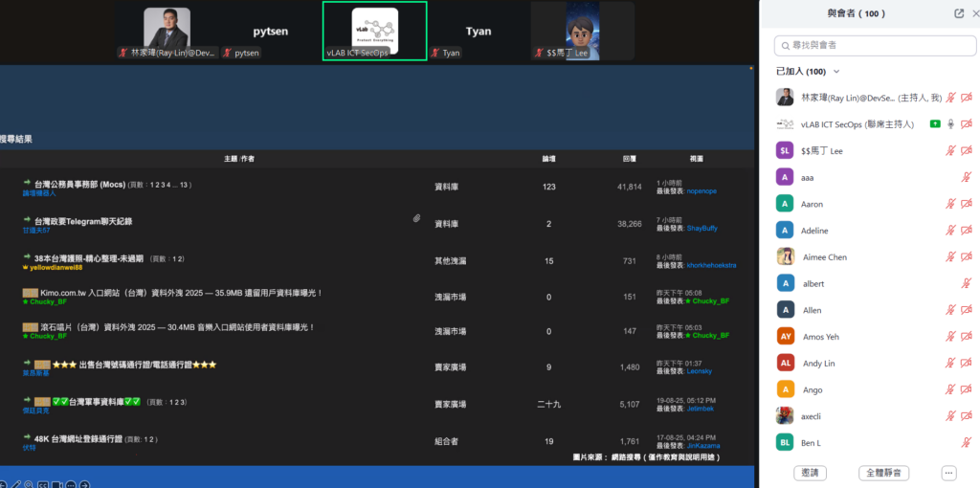Click the 邀請 invite button
Viewport: 980px width, 488px height.
[811, 473]
